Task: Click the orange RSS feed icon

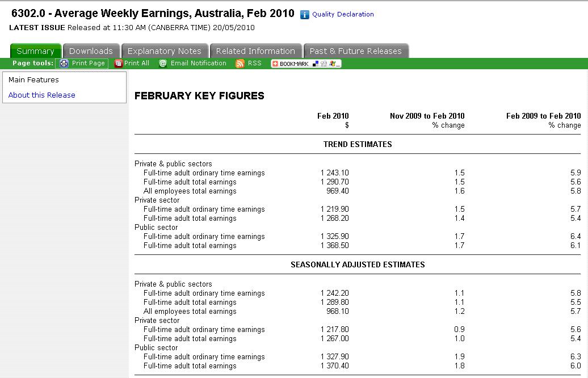Action: (240, 64)
